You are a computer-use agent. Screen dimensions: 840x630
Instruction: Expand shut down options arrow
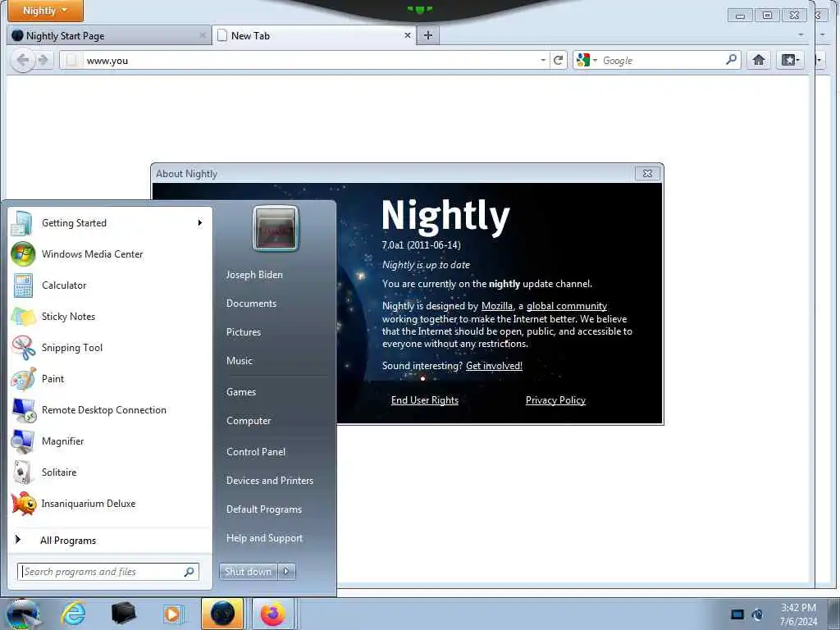[x=286, y=572]
